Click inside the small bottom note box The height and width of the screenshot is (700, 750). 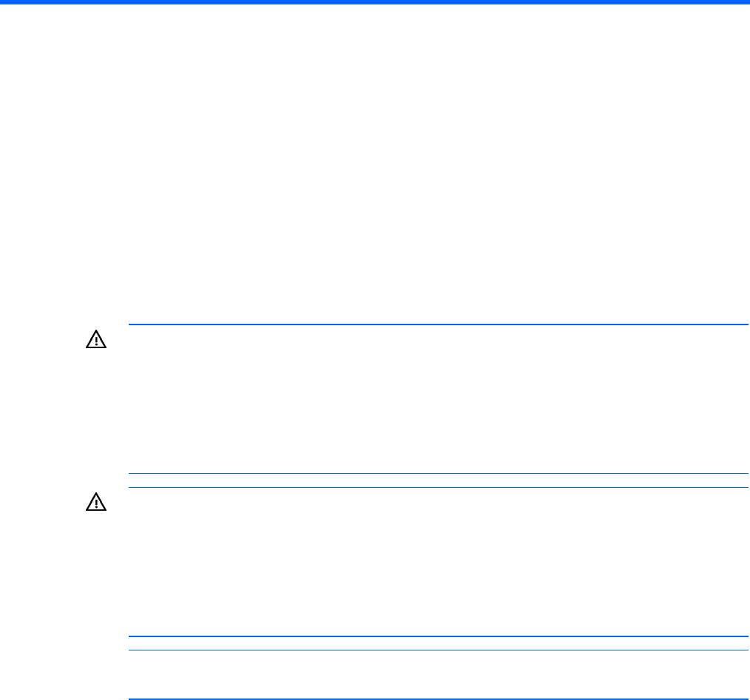438,674
